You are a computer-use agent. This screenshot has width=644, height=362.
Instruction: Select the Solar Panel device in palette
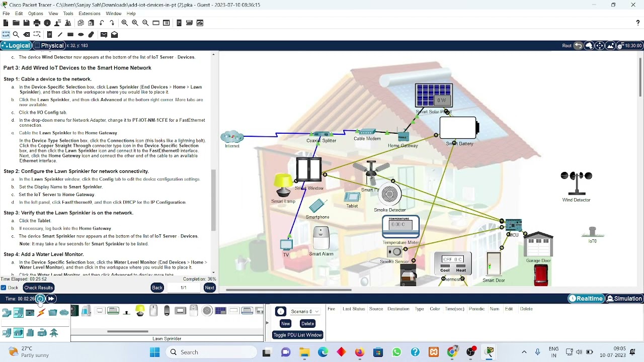pyautogui.click(x=220, y=311)
